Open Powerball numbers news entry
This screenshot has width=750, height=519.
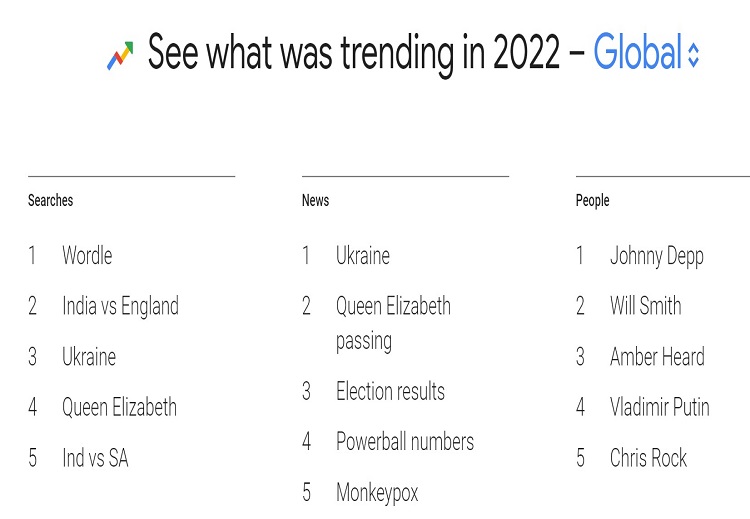pos(405,442)
